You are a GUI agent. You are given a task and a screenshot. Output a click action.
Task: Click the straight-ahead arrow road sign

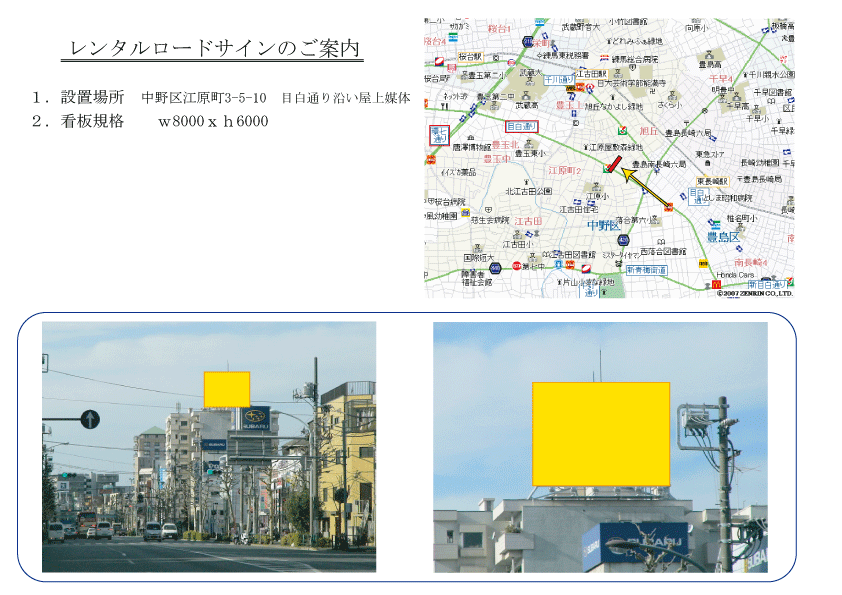(90, 419)
